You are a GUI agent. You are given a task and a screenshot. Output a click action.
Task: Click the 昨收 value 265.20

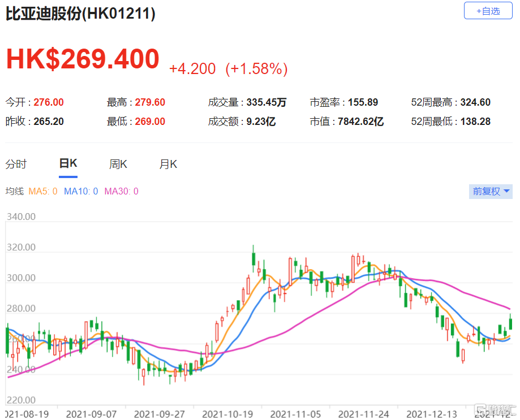[x=49, y=121]
